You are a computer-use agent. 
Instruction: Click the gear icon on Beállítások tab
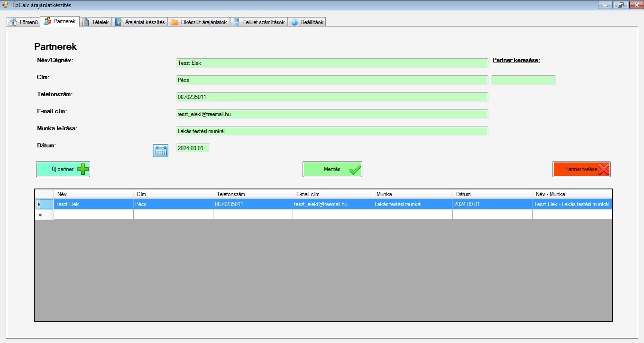pyautogui.click(x=294, y=22)
